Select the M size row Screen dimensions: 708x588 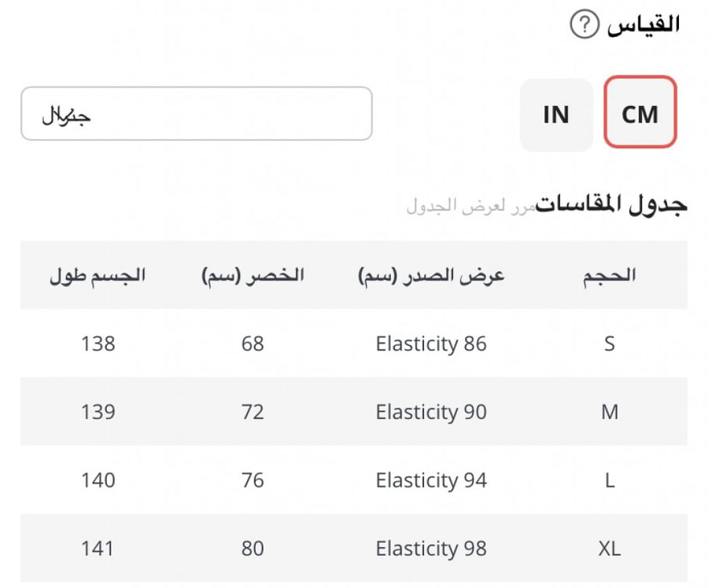click(x=354, y=412)
